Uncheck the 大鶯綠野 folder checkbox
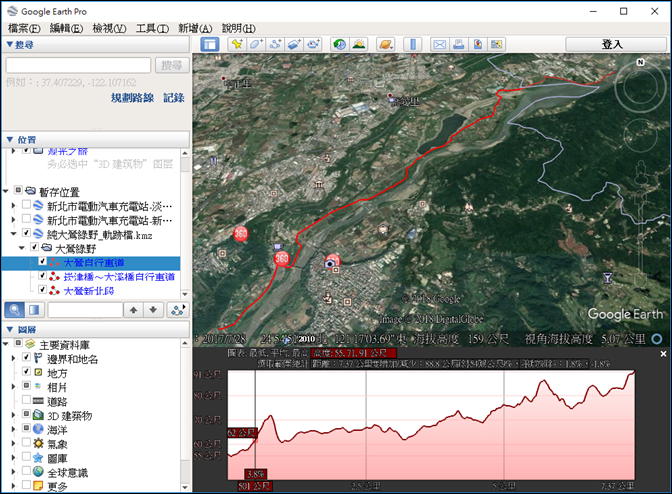672x494 pixels. (x=35, y=247)
